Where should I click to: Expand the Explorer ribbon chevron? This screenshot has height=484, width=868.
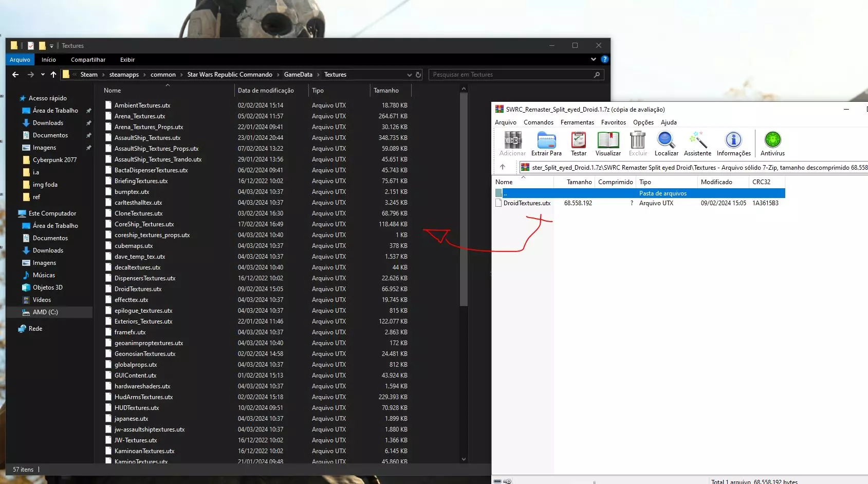tap(594, 59)
